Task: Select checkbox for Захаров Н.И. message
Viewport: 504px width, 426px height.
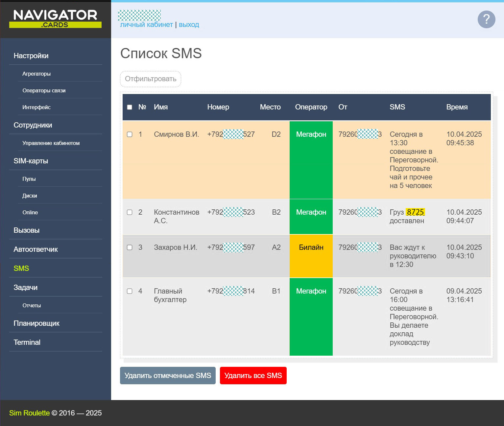Action: pyautogui.click(x=130, y=248)
